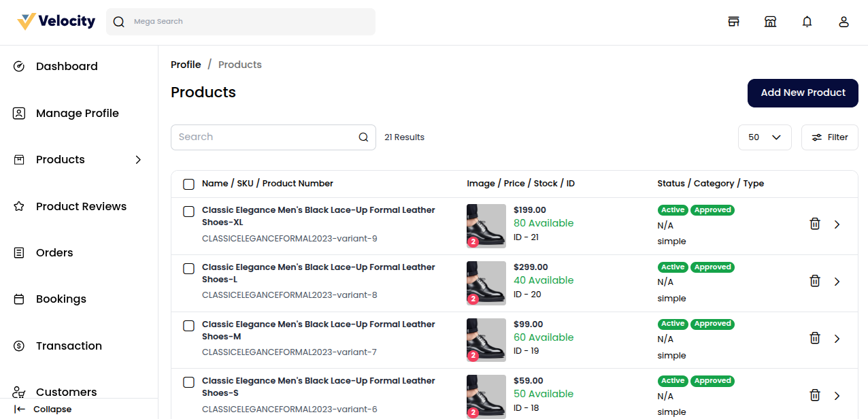Click trash icon for Shoes-M product
Screen dimensions: 868x419
(x=814, y=338)
